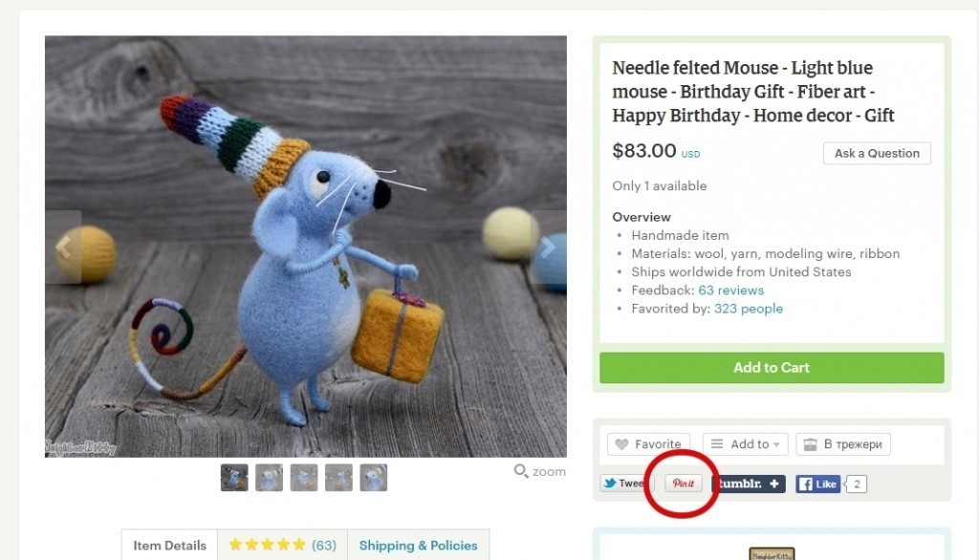Switch to the Item Details tab
Screen dimensions: 979x560
click(x=169, y=545)
